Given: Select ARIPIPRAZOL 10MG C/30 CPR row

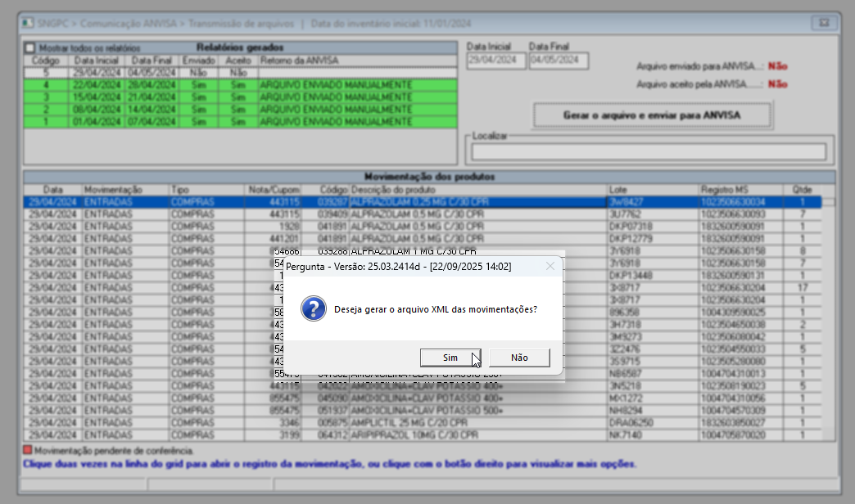Looking at the screenshot, I should (x=423, y=434).
